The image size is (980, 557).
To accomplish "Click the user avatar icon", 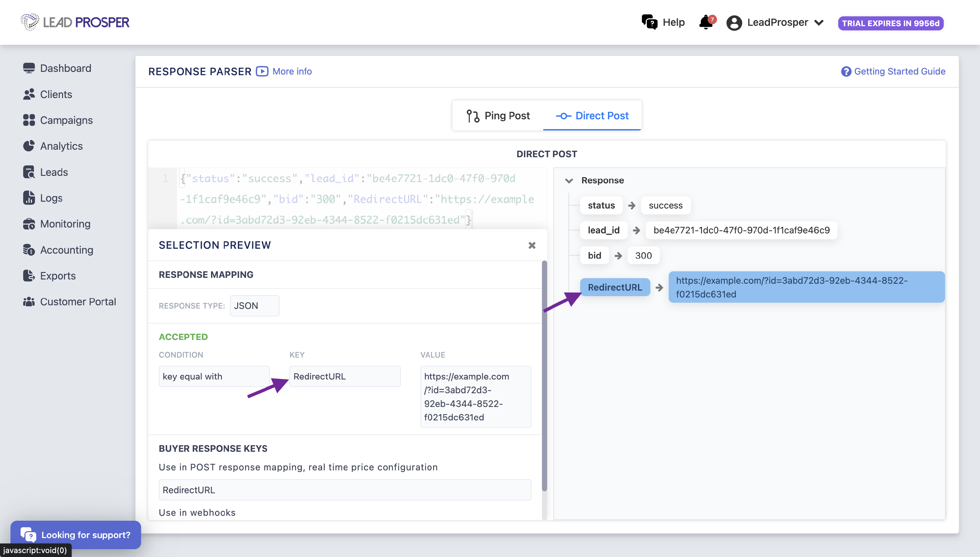I will 734,23.
